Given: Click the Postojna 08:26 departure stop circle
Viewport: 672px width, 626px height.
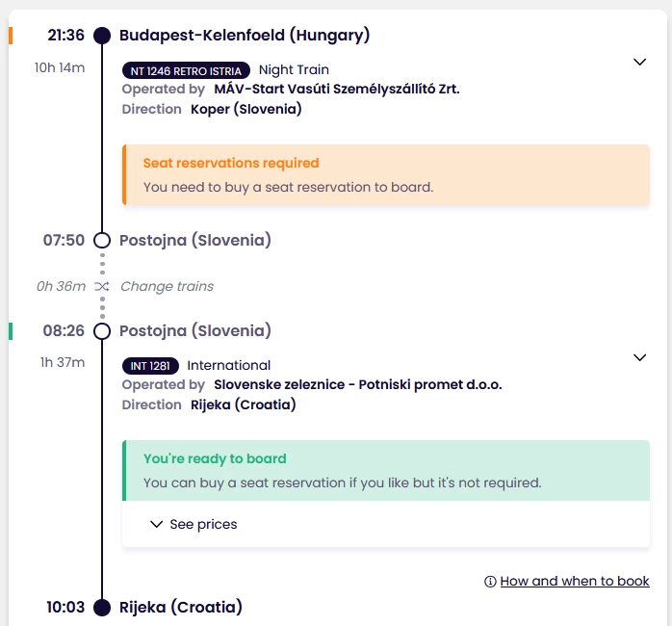Looking at the screenshot, I should [x=102, y=331].
